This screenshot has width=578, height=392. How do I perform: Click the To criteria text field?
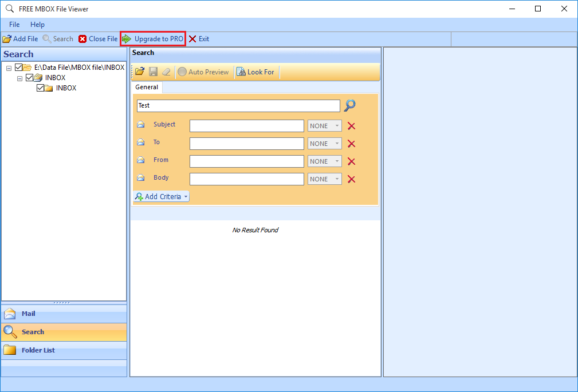(246, 144)
